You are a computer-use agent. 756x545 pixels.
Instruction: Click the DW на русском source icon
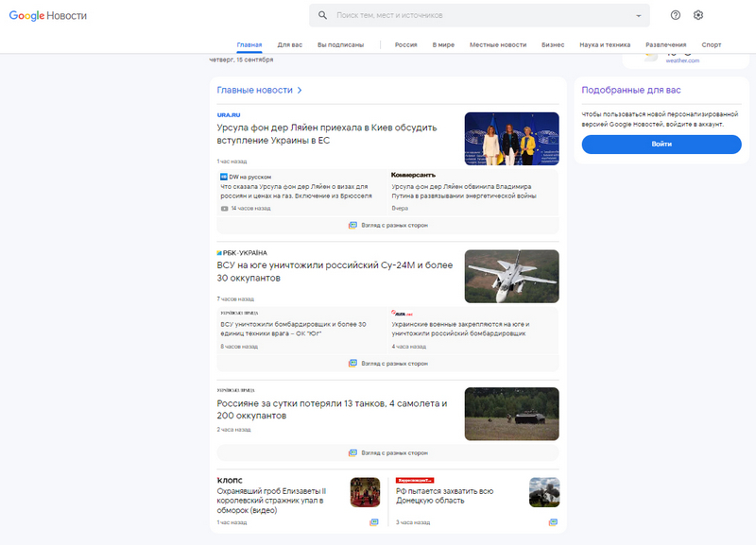click(224, 177)
